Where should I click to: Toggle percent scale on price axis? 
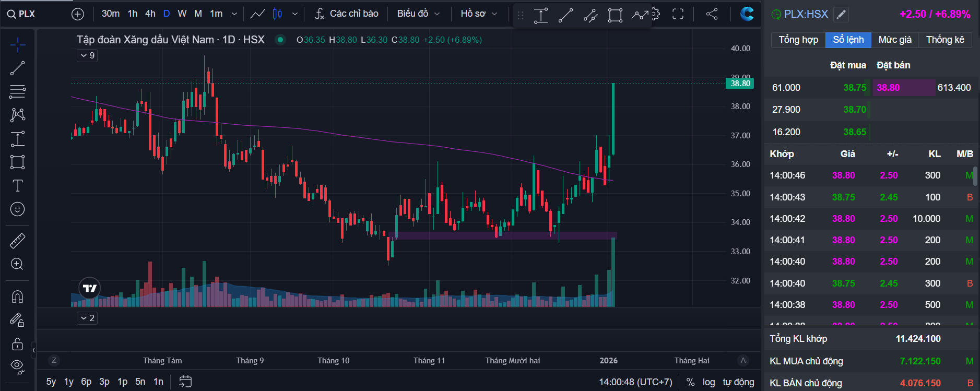(x=691, y=382)
